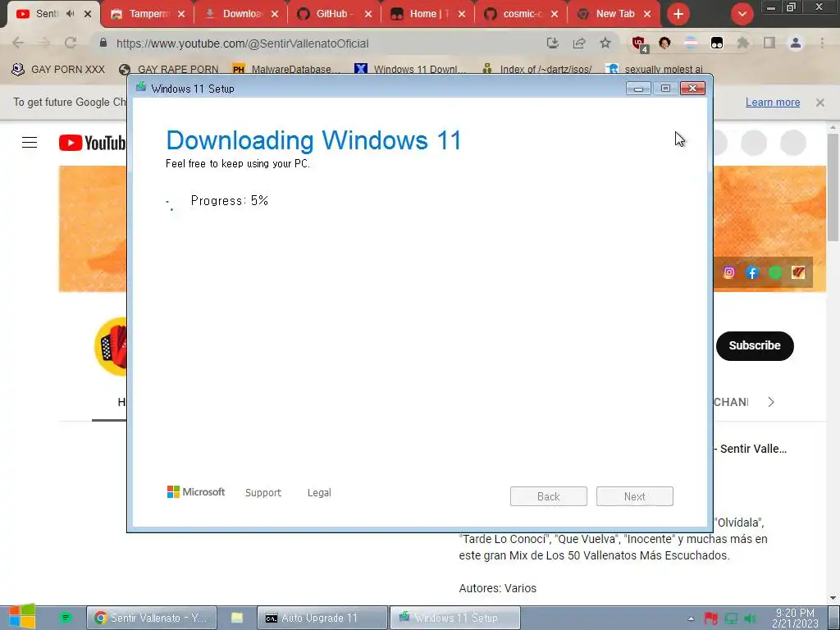Image resolution: width=840 pixels, height=630 pixels.
Task: Open Index of /~dartz/isos/ bookmark
Action: click(x=536, y=69)
